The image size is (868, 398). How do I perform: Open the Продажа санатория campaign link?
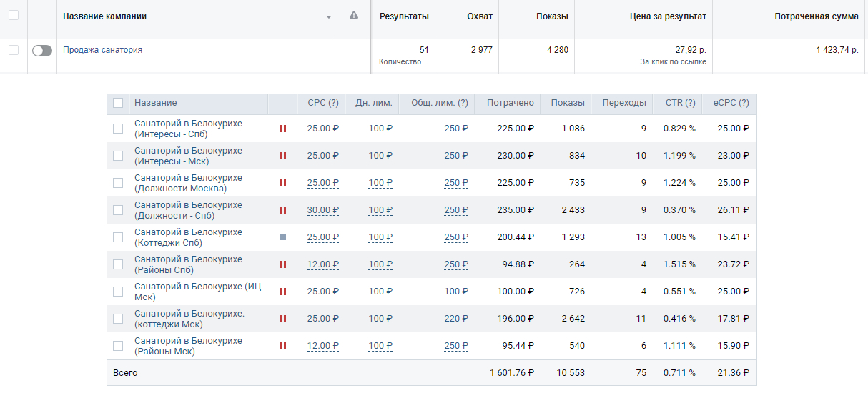point(102,50)
